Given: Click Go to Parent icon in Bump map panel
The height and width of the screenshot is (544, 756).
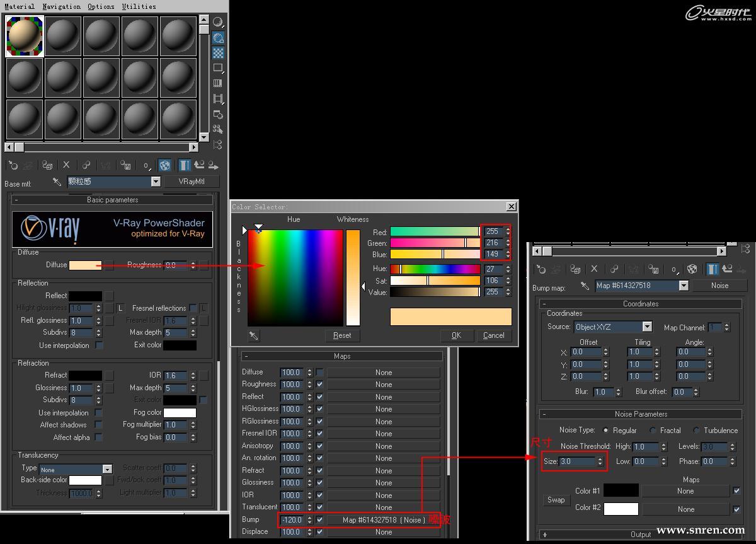Looking at the screenshot, I should (x=727, y=269).
